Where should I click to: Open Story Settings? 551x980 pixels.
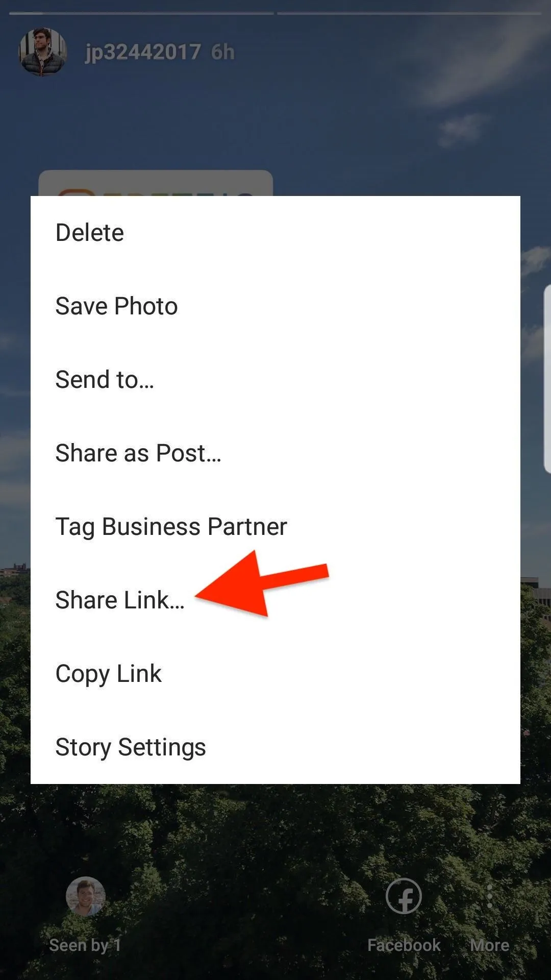click(275, 747)
